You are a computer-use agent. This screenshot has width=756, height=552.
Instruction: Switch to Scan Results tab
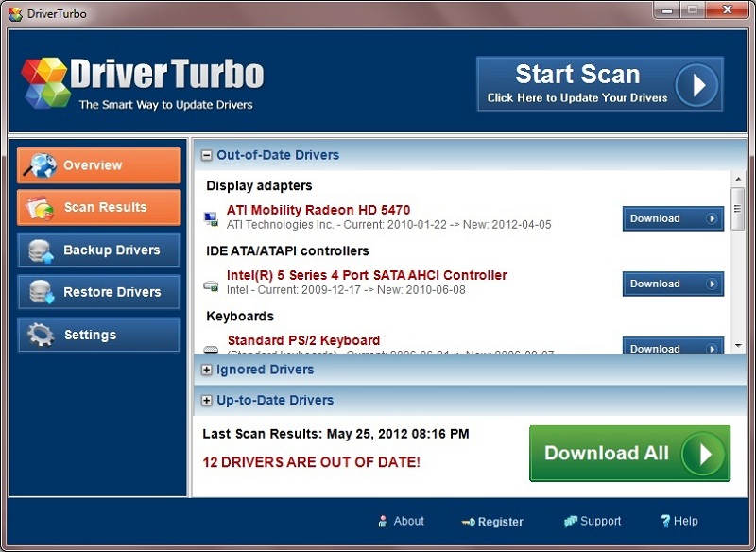[x=99, y=208]
